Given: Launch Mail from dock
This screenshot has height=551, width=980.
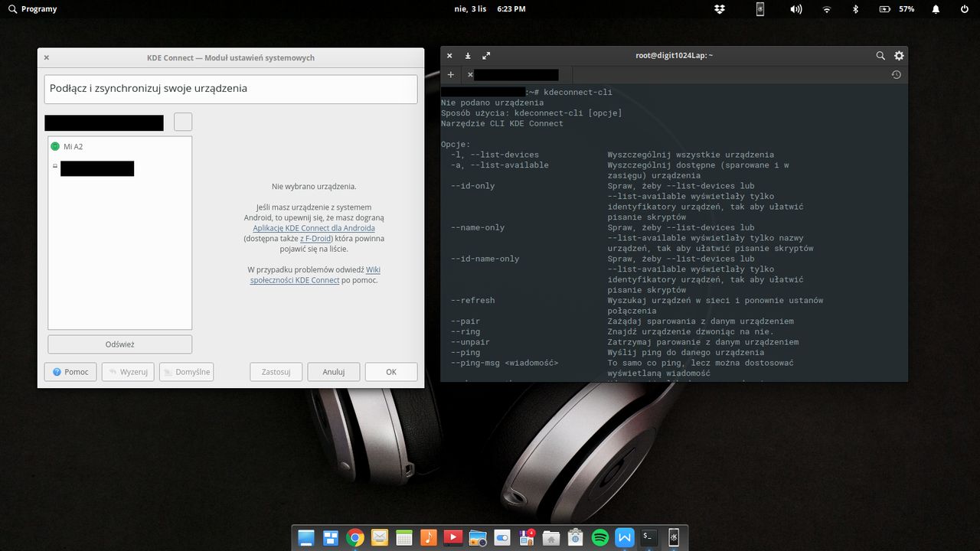Looking at the screenshot, I should click(380, 538).
